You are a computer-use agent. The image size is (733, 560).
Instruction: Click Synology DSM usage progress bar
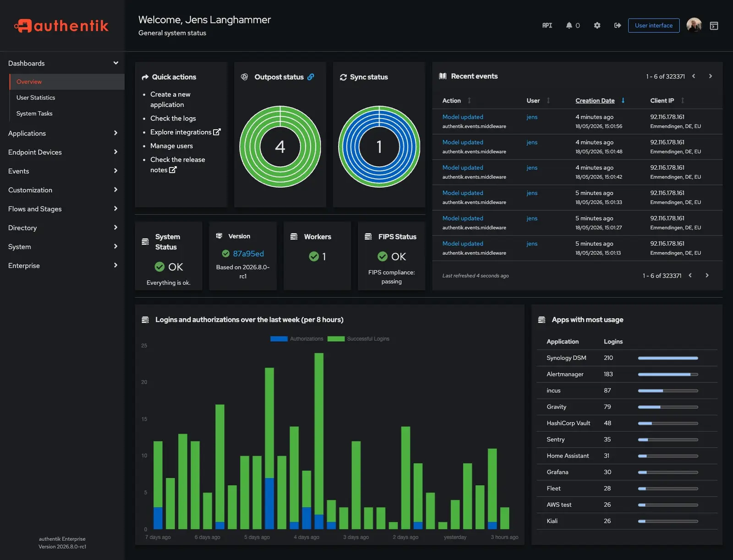coord(667,358)
